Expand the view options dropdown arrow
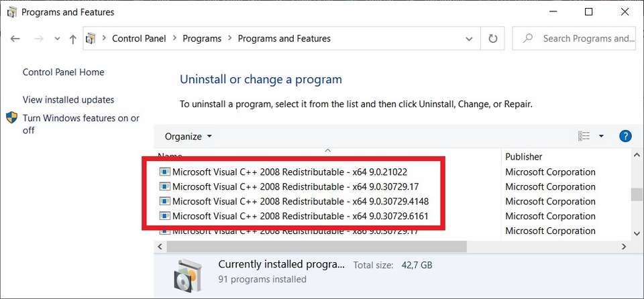 [601, 136]
